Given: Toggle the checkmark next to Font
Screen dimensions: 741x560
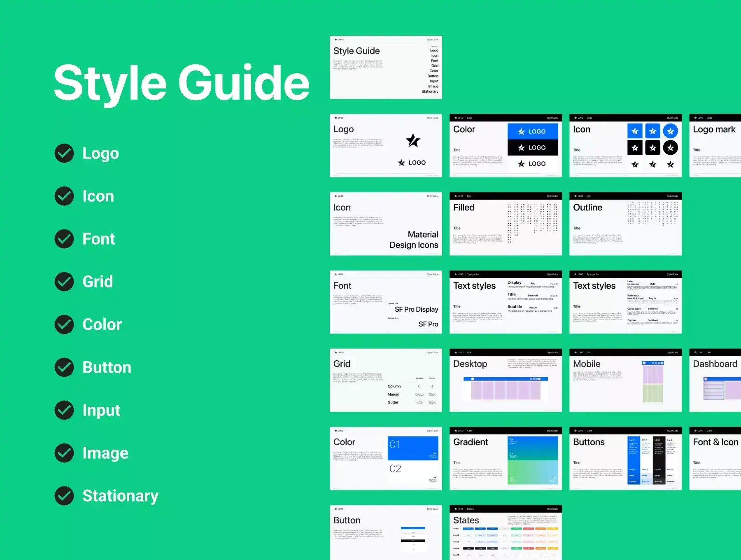Looking at the screenshot, I should pyautogui.click(x=64, y=239).
